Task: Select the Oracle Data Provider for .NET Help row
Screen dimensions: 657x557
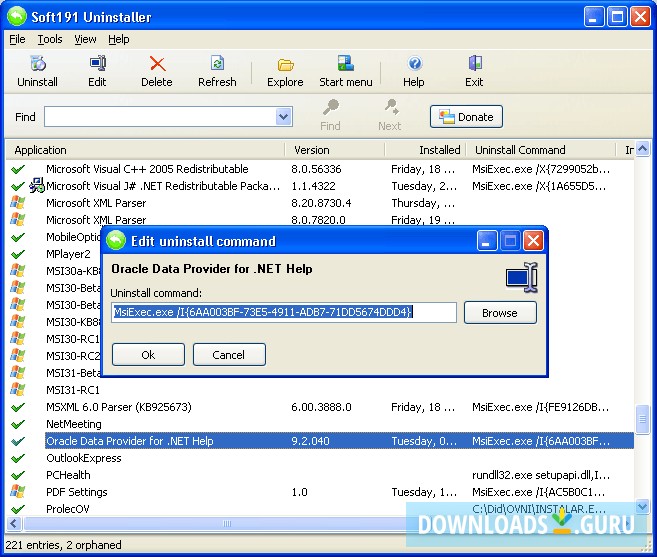Action: [339, 441]
